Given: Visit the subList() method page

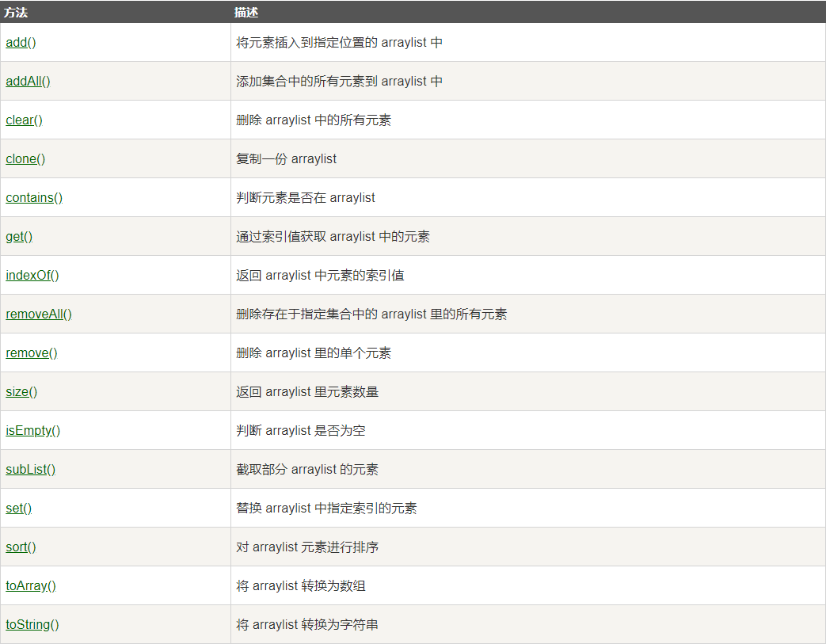Looking at the screenshot, I should pos(30,470).
